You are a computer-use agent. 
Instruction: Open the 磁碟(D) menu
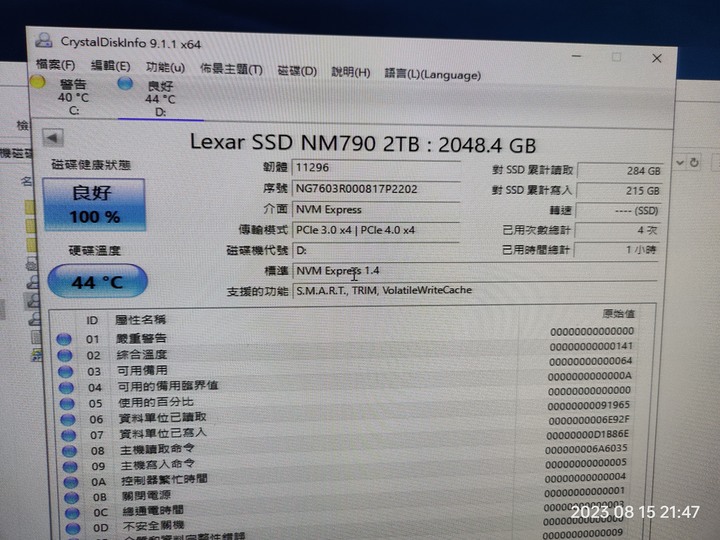[297, 71]
